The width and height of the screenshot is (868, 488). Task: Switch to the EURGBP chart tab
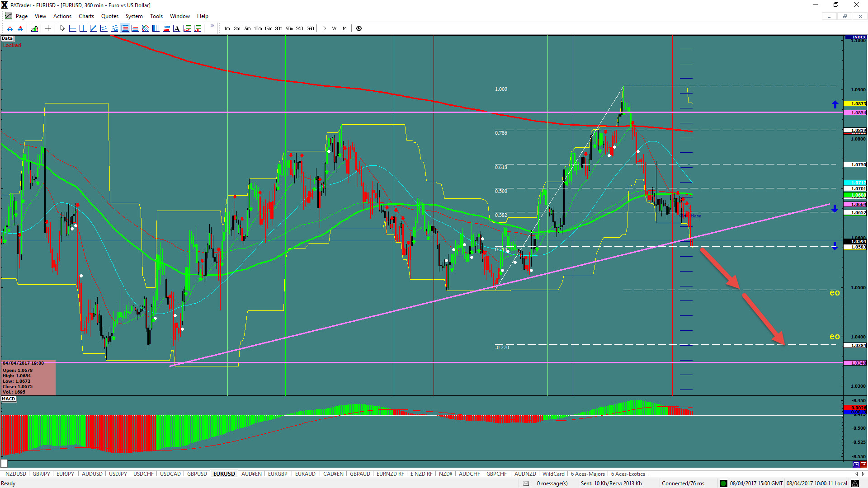pyautogui.click(x=278, y=474)
